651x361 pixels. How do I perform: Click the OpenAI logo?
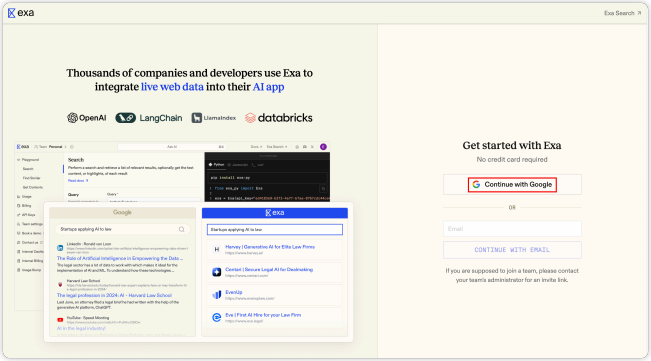tap(87, 118)
